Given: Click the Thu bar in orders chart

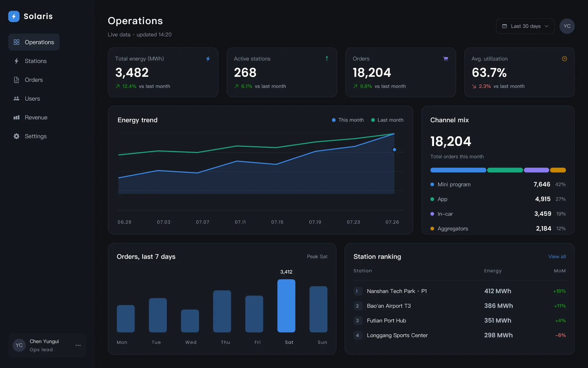Looking at the screenshot, I should click(222, 311).
